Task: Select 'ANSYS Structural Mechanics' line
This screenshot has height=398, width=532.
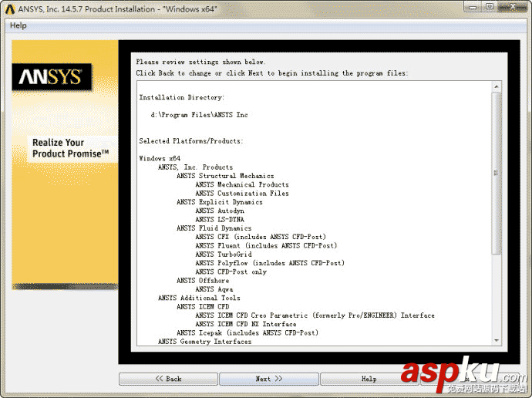Action: tap(225, 176)
